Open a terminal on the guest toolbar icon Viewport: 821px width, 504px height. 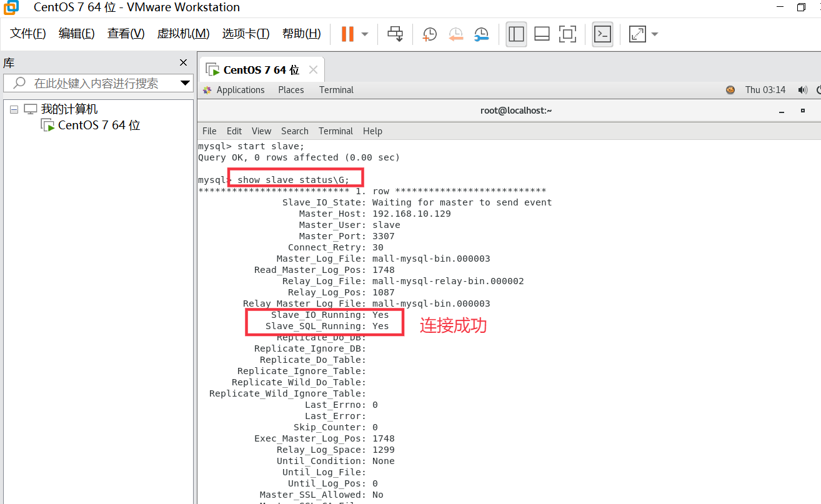(602, 34)
